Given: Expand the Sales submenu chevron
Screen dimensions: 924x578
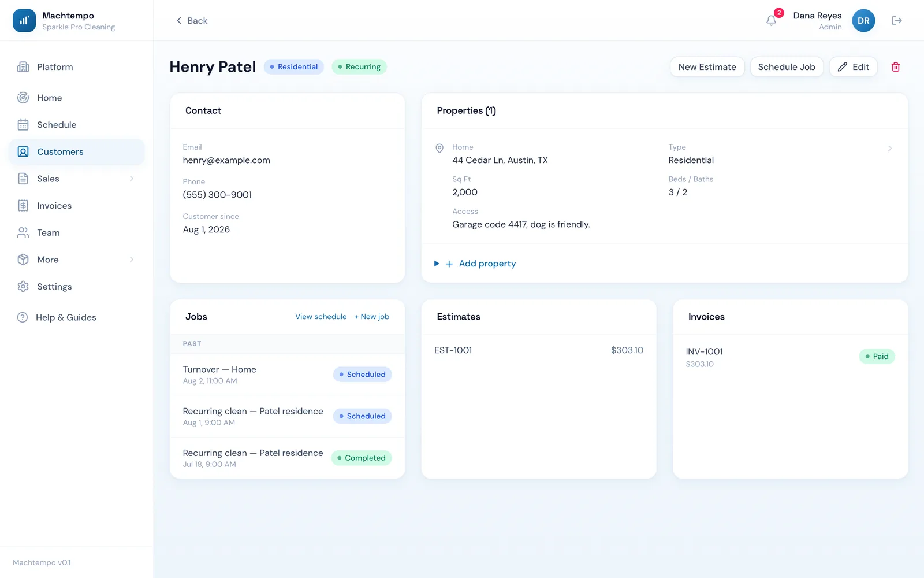Looking at the screenshot, I should tap(132, 179).
